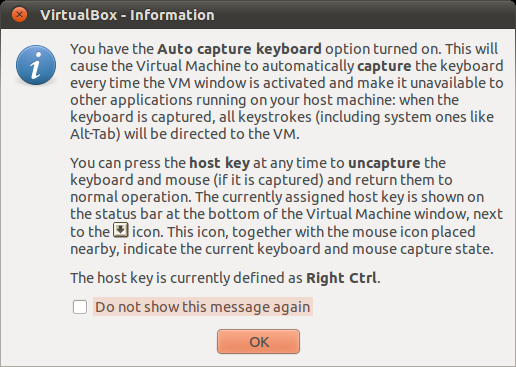Image resolution: width=516 pixels, height=367 pixels.
Task: Click the blue information icon
Action: point(36,65)
